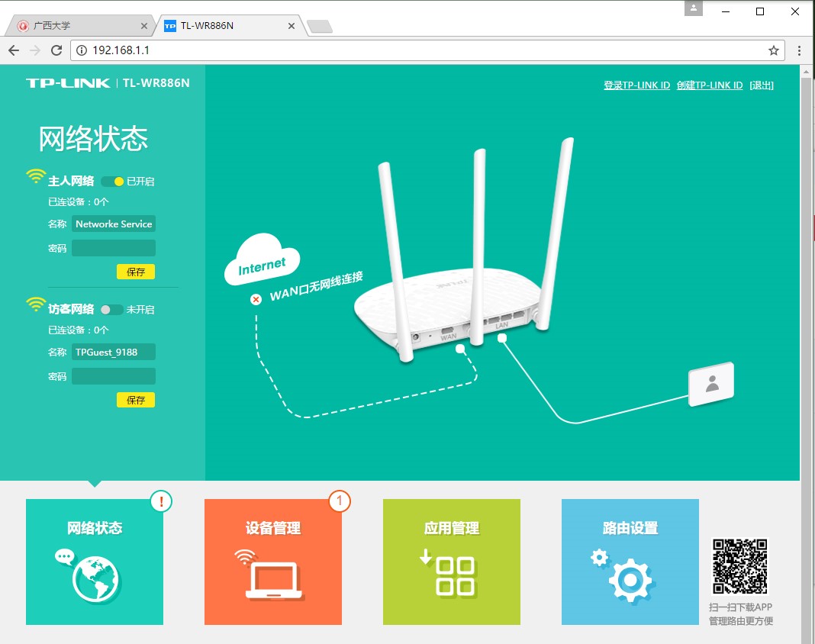The width and height of the screenshot is (815, 644).
Task: Open the Chrome three-dot menu
Action: point(799,50)
